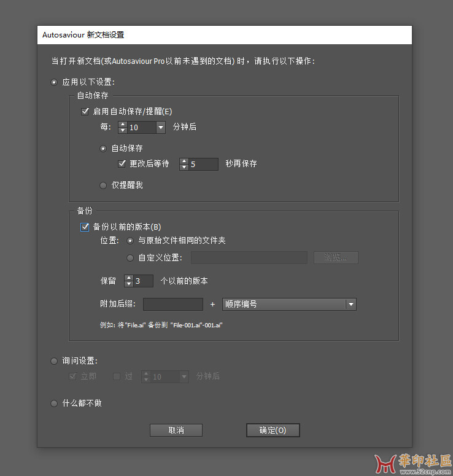453x476 pixels.
Task: Click the 确定(O) button
Action: [273, 430]
